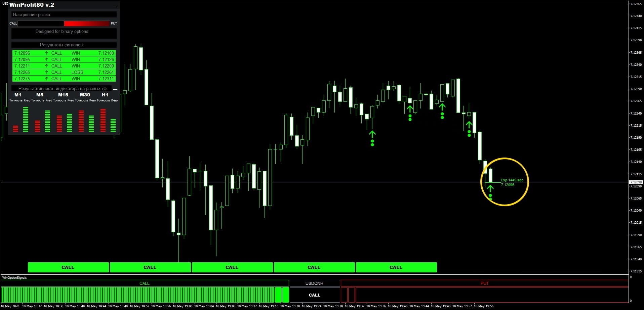The width and height of the screenshot is (644, 310).
Task: Click the red market sentiment bar
Action: pyautogui.click(x=87, y=24)
